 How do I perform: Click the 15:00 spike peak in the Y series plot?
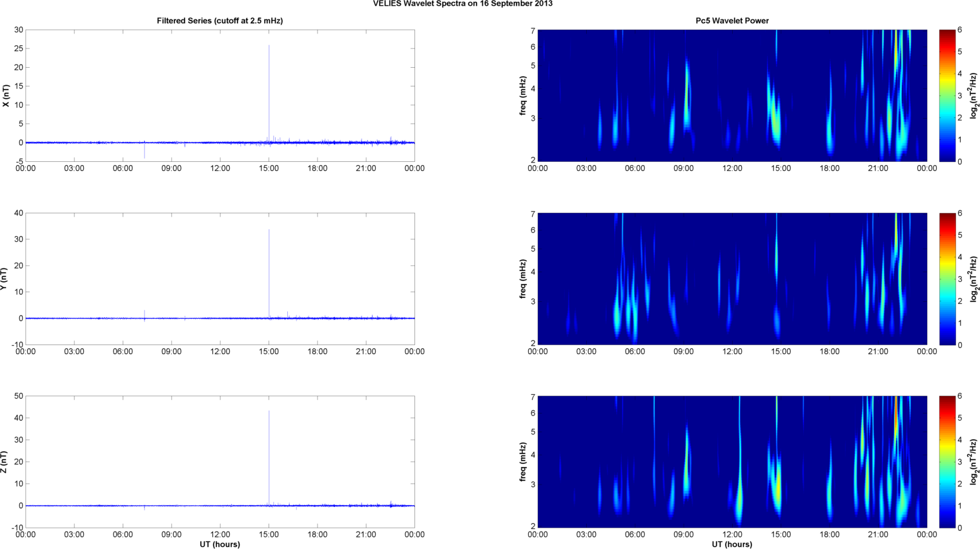click(x=269, y=230)
